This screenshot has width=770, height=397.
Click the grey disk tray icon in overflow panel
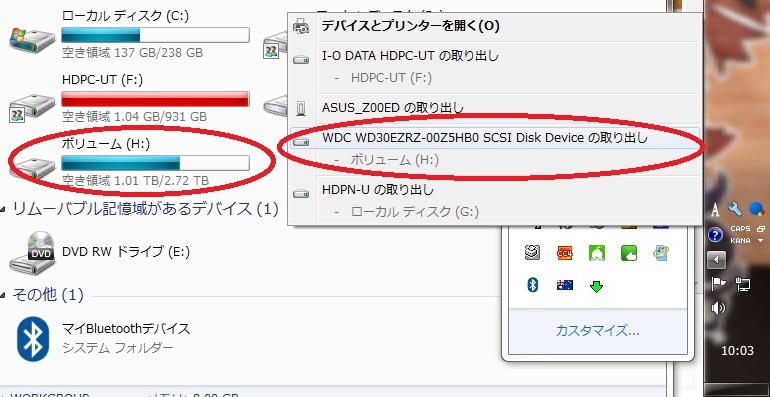coord(532,253)
